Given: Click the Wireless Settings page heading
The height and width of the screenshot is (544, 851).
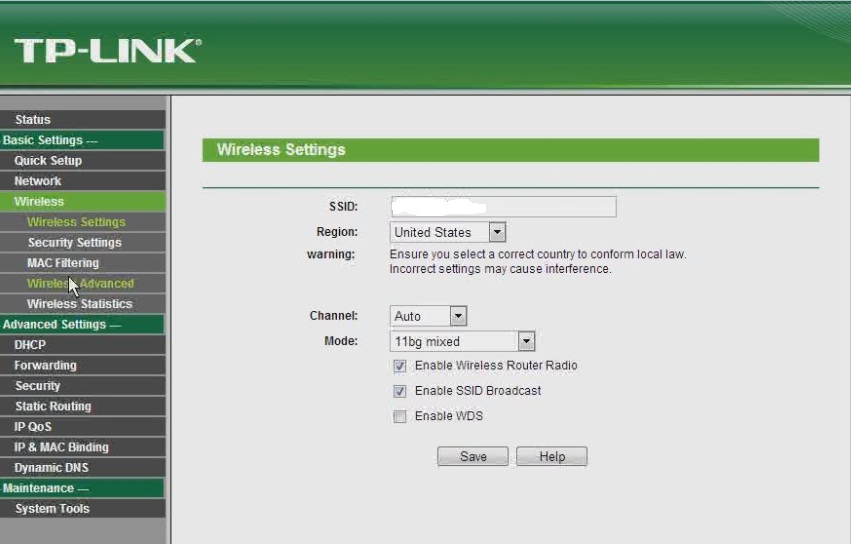Looking at the screenshot, I should (x=281, y=150).
